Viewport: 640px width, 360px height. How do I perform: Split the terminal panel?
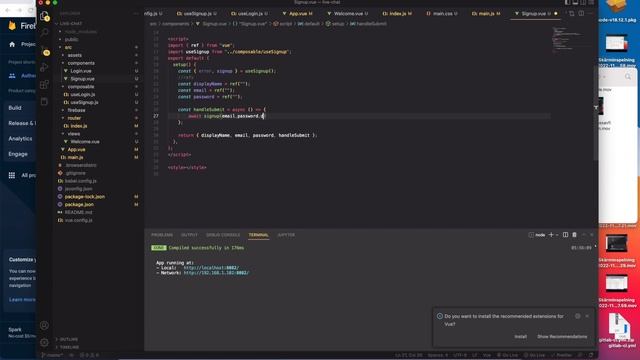(565, 235)
